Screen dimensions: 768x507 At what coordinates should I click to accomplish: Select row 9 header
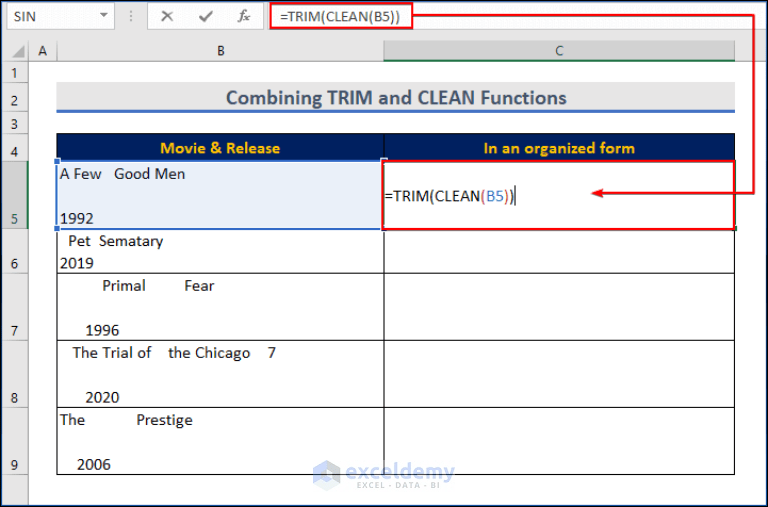[14, 441]
